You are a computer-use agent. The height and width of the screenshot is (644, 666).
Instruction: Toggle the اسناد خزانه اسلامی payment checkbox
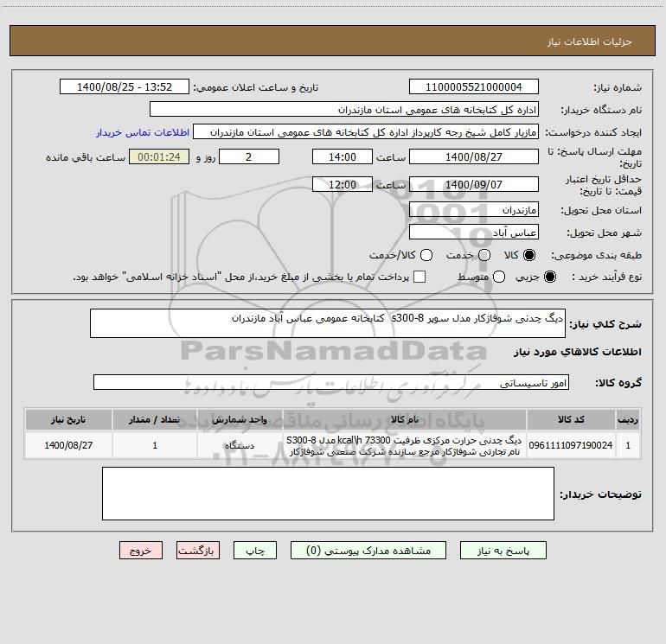pyautogui.click(x=419, y=277)
